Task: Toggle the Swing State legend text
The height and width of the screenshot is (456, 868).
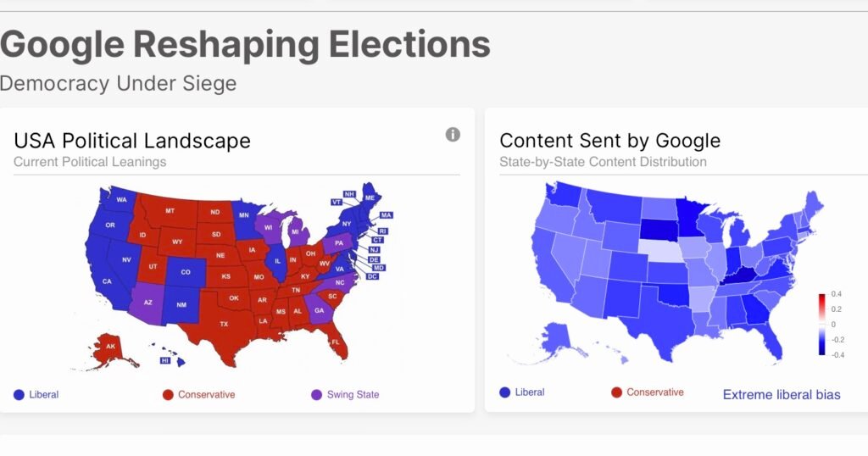Action: (x=353, y=394)
